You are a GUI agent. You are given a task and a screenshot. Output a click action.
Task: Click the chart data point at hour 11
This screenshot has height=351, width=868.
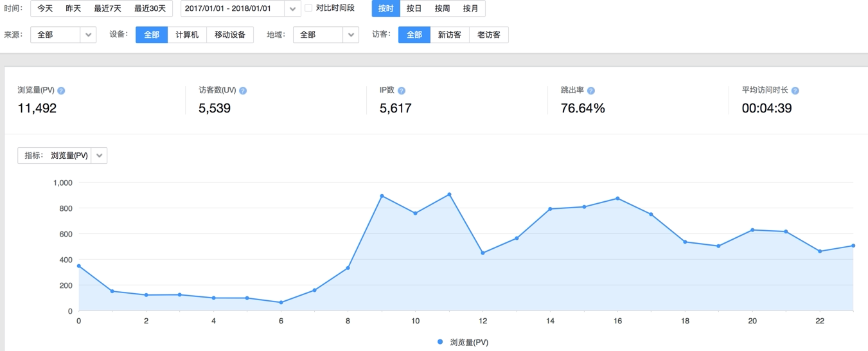[449, 194]
